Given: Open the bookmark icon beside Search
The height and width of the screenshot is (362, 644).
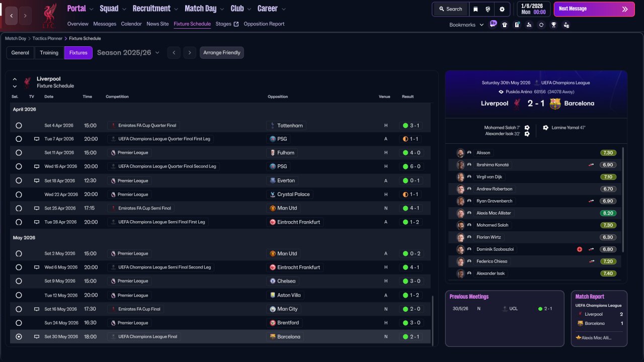Looking at the screenshot, I should tap(475, 9).
